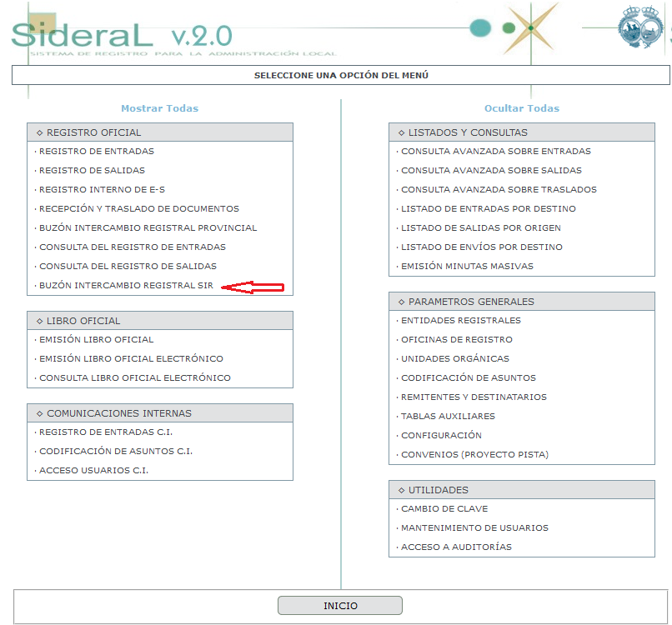Image resolution: width=672 pixels, height=625 pixels.
Task: Open ACCESO USUARIOS C.I.
Action: click(93, 470)
